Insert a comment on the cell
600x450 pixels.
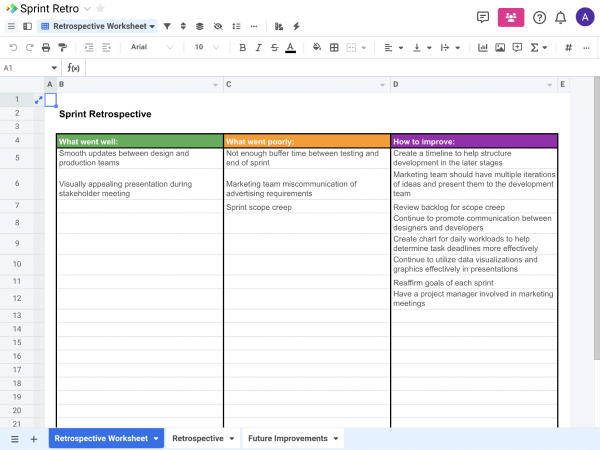517,47
